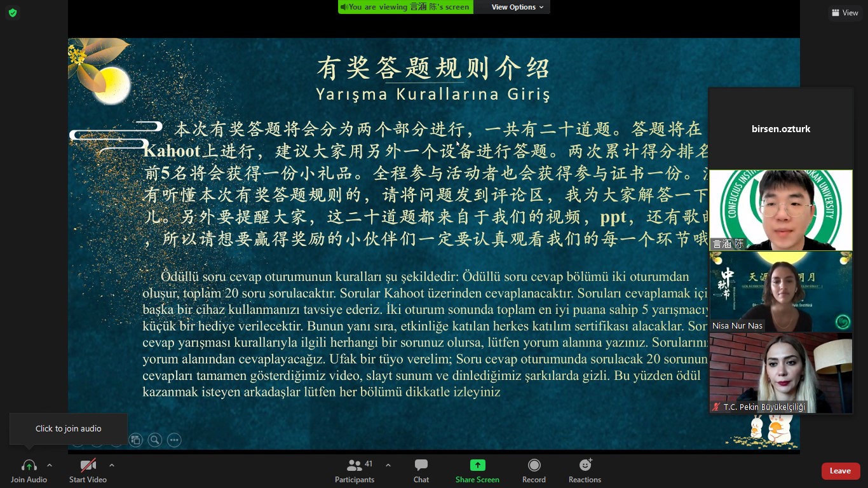
Task: Select the birsen.ozturk participant tile
Action: (x=780, y=129)
